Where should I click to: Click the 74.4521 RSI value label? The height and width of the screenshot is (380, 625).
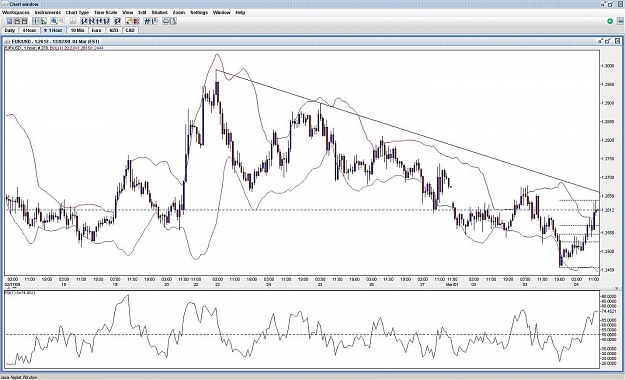[609, 311]
